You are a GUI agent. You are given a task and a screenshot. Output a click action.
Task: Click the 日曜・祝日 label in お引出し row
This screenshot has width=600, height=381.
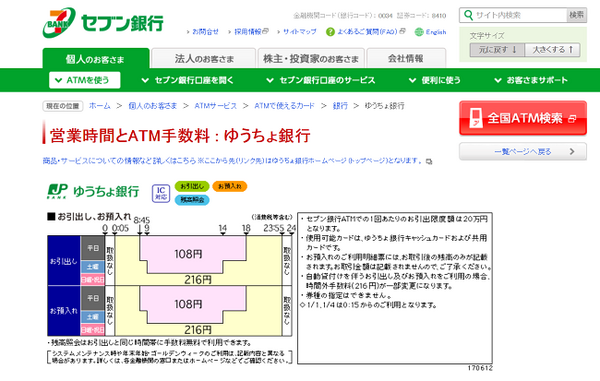click(93, 280)
